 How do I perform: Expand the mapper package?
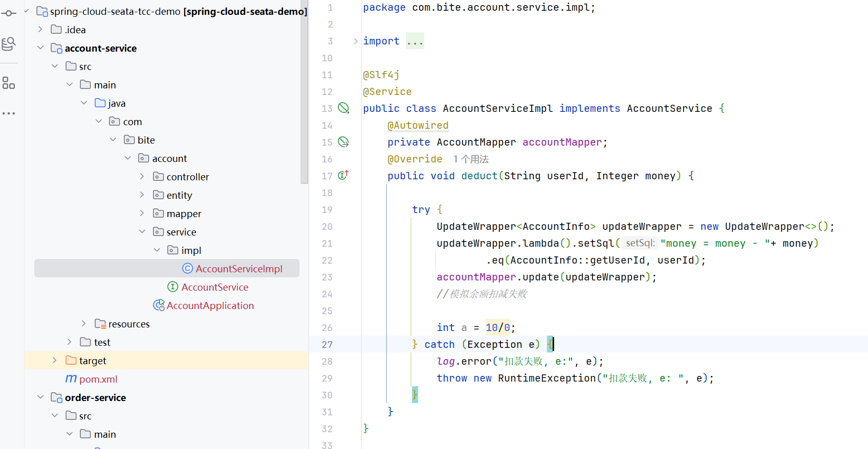142,213
